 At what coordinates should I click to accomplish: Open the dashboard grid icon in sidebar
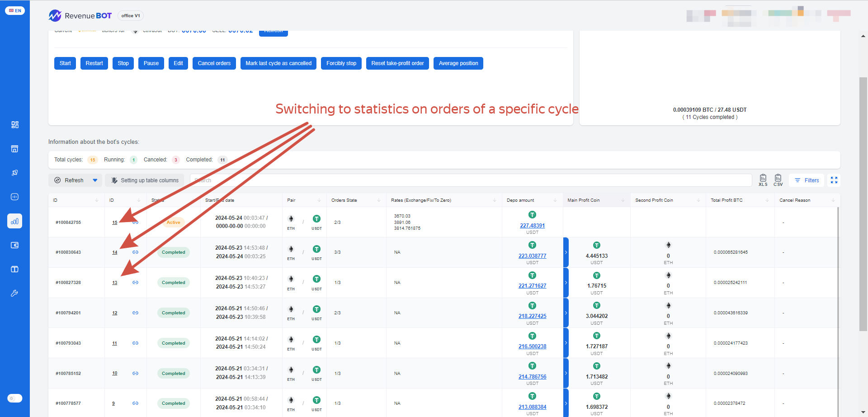[x=15, y=125]
